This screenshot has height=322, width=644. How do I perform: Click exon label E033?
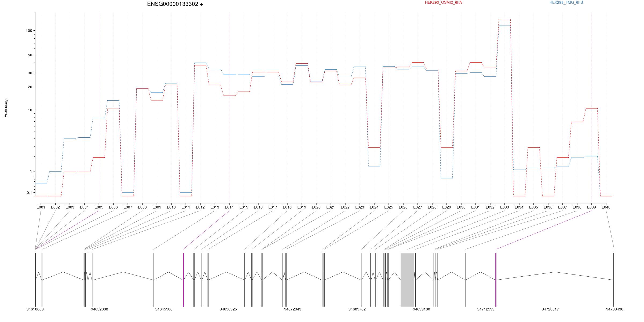[504, 207]
